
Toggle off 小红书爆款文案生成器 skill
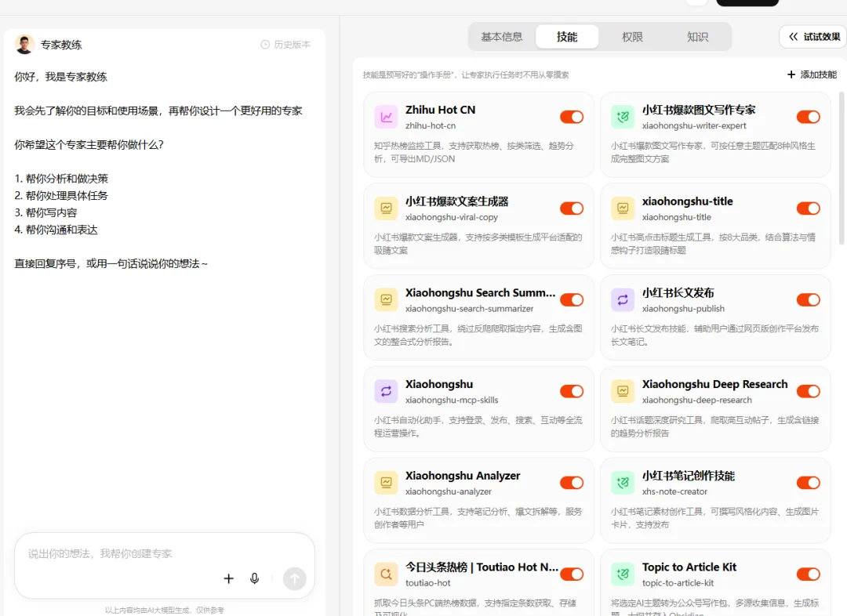(x=572, y=208)
